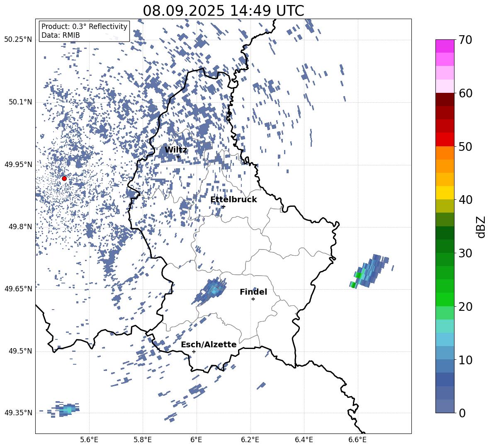Viewport: 491px width, 448px height.
Task: Click the 50.25°N latitude label
Action: coord(18,40)
